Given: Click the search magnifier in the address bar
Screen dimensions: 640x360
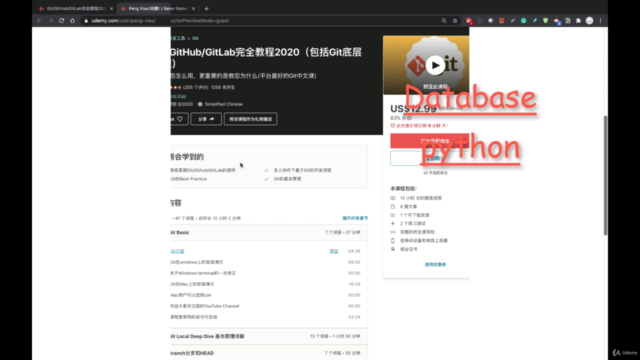Looking at the screenshot, I should pos(444,20).
